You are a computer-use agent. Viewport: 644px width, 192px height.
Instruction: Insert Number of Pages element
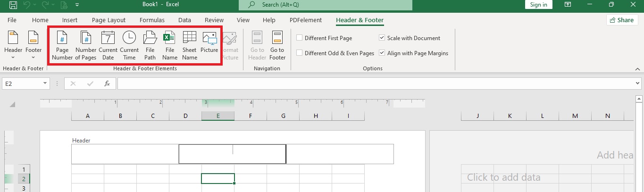[86, 45]
